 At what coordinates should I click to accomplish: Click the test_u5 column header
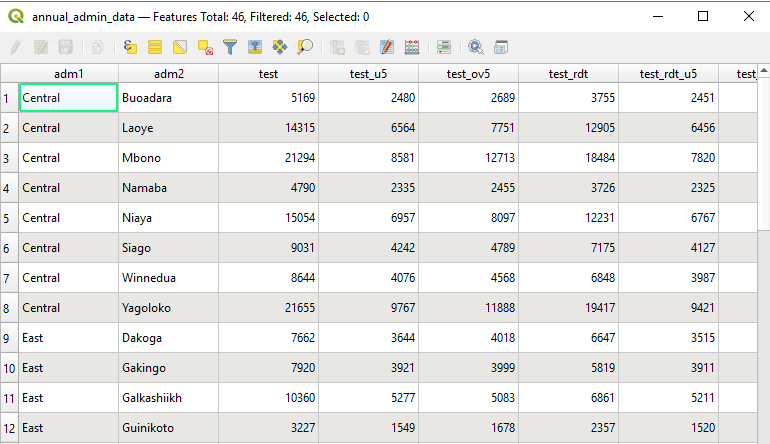click(x=368, y=74)
